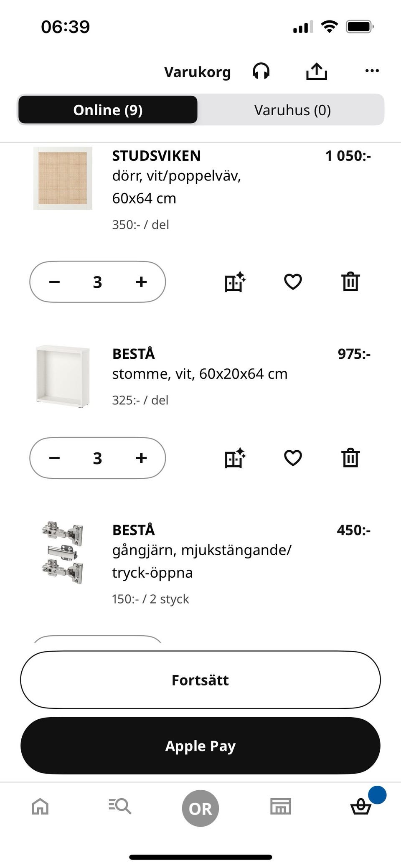Open the search tab in bottom bar

(120, 807)
